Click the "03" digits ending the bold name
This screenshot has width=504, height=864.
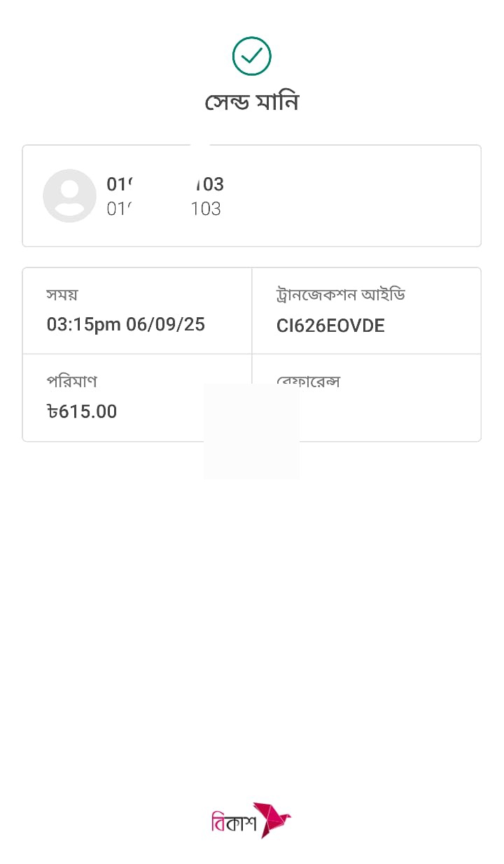(213, 184)
